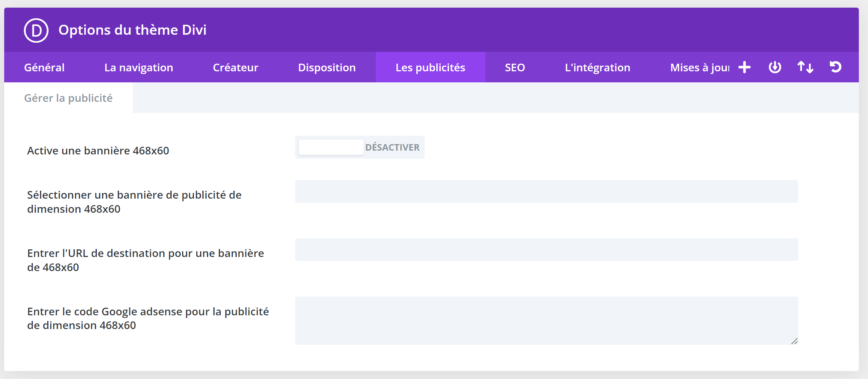The image size is (868, 379).
Task: Go to the Disposition tab
Action: 327,67
